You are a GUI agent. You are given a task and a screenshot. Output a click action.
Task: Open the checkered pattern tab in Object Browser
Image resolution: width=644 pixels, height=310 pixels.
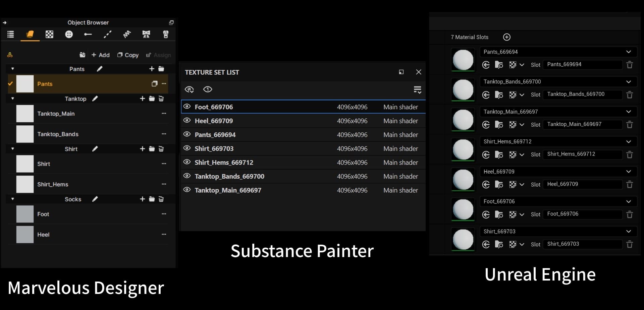(49, 34)
